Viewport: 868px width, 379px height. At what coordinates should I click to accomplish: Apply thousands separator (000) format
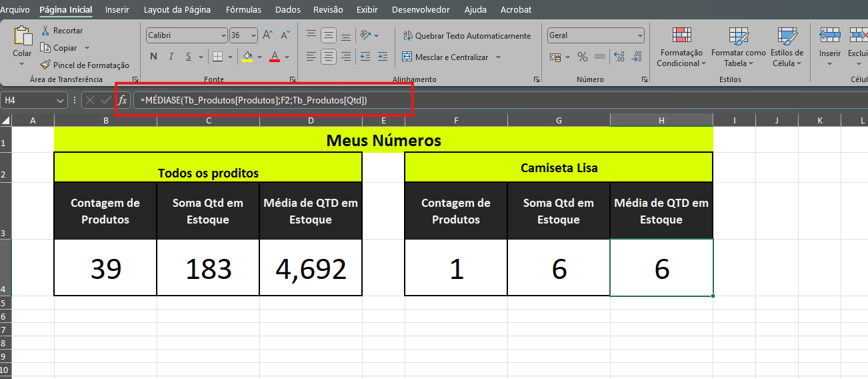[x=600, y=57]
